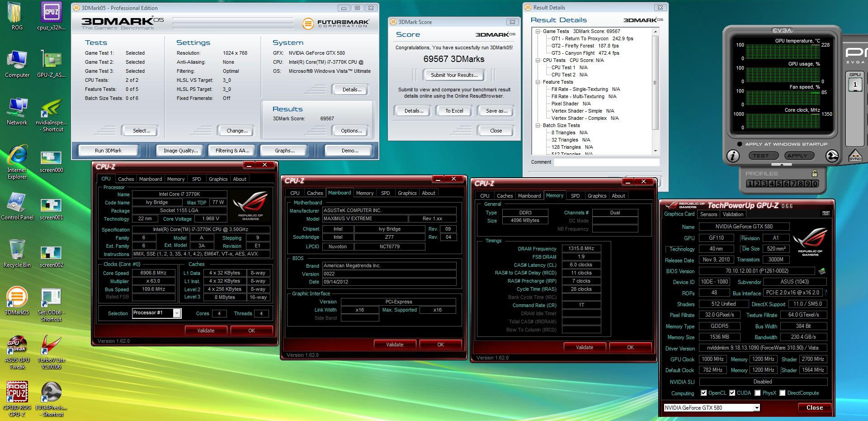Click the BIOS save chip icon in GPU-Z

pos(821,271)
